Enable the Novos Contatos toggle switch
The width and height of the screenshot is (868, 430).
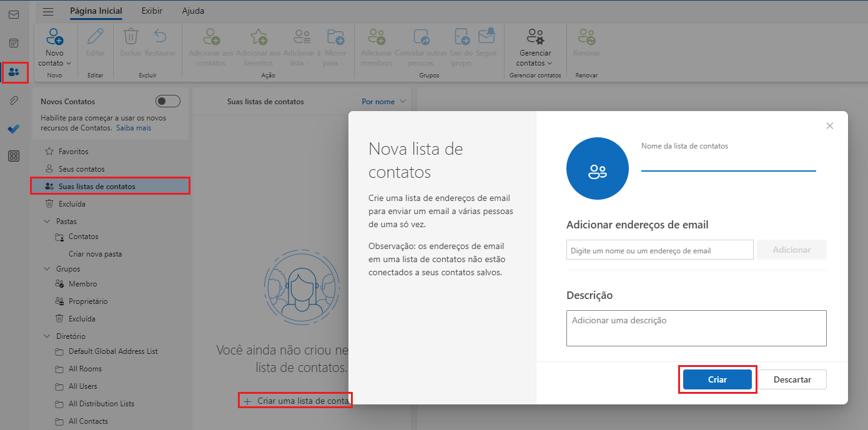(x=167, y=101)
